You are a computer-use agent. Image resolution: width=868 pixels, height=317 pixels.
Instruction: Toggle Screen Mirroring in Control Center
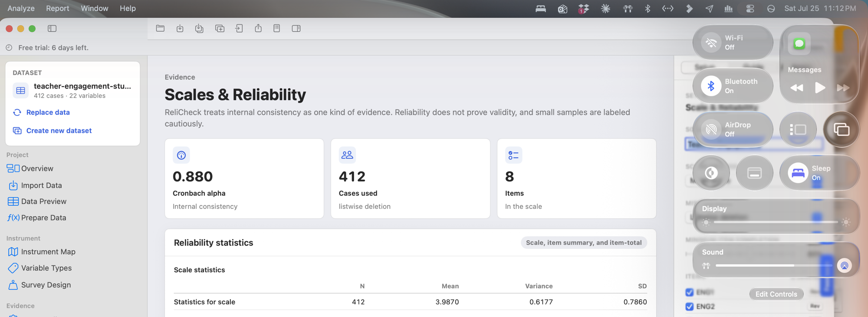(x=841, y=129)
